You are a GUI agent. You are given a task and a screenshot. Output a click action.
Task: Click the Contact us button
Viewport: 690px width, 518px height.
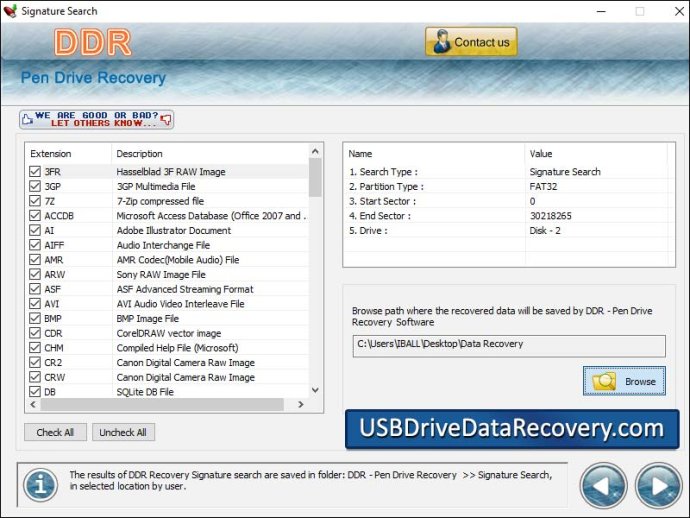[471, 42]
